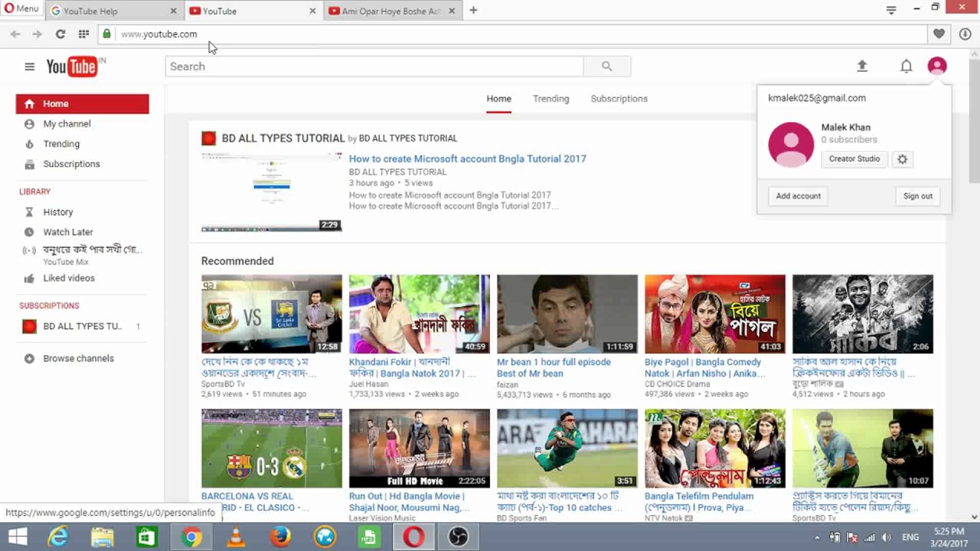Close the YouTube Help tab
Viewport: 980px width, 551px height.
(173, 11)
